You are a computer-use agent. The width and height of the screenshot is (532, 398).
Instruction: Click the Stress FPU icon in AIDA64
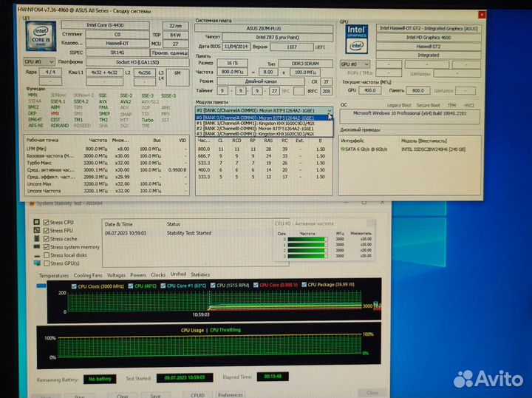(37, 230)
